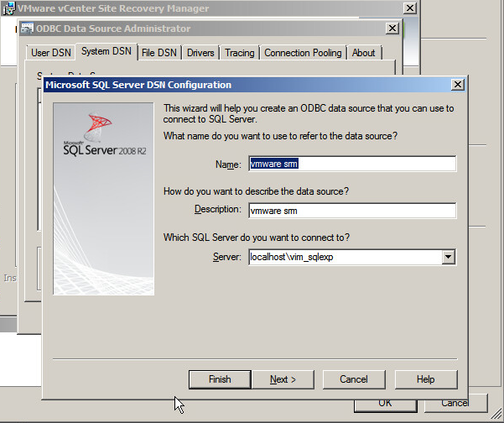
Task: Click Finish in the DSN Configuration wizard
Action: 220,379
